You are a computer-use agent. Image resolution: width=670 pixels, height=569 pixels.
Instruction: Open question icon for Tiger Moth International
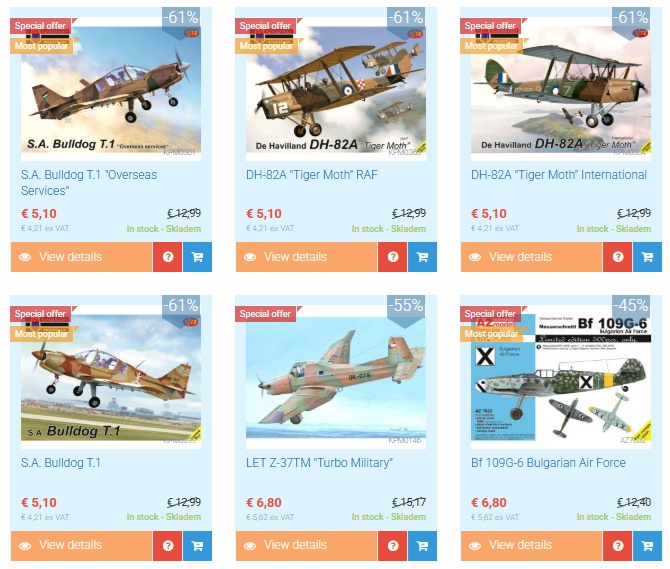pyautogui.click(x=617, y=257)
